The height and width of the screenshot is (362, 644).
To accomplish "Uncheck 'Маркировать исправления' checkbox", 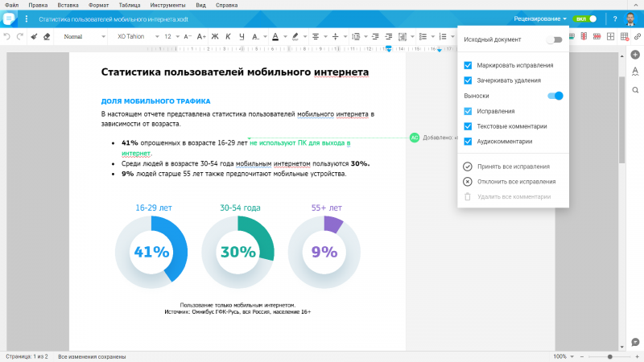I will [468, 65].
